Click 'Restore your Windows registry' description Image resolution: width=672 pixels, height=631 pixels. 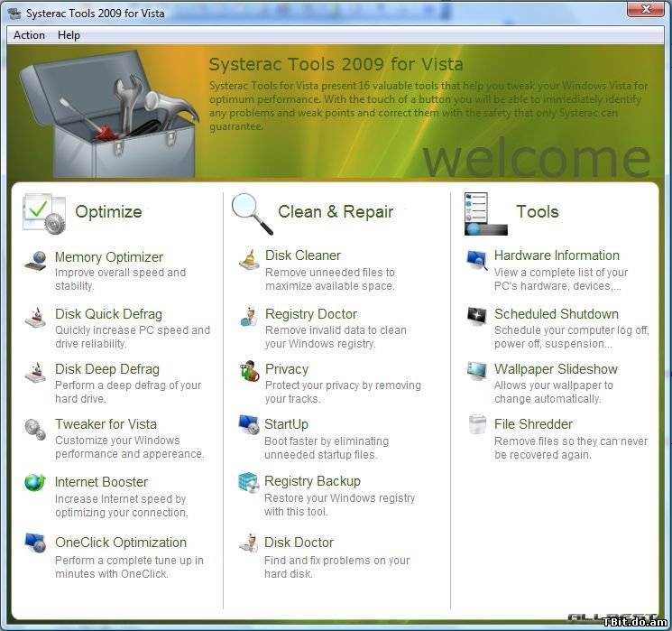pyautogui.click(x=339, y=505)
